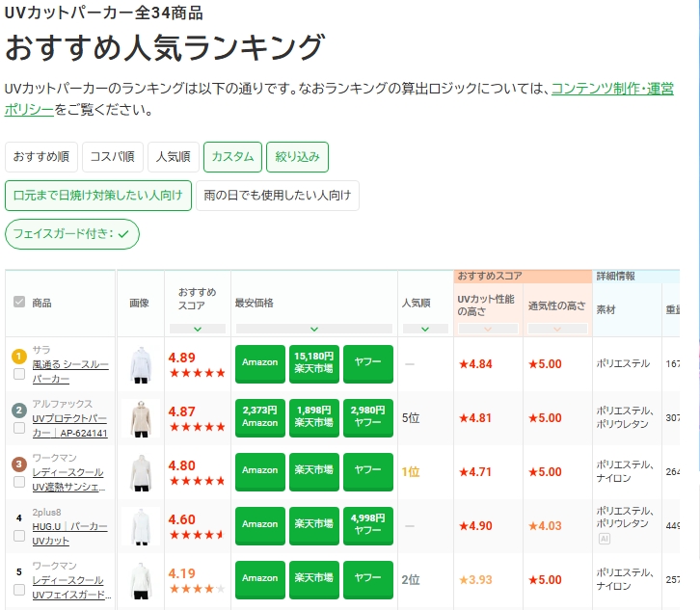
Task: Click Amazon button for rank 5 ワークマン
Action: pos(260,580)
